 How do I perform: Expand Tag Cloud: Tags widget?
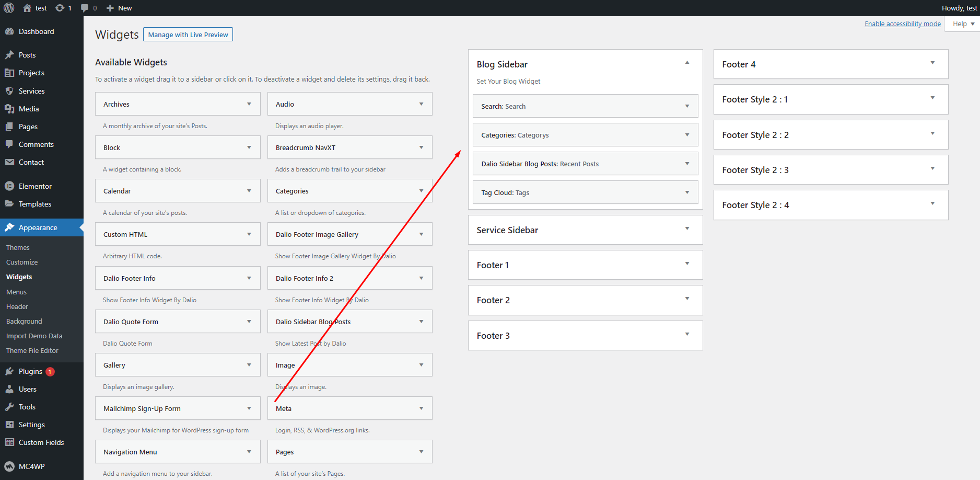[x=687, y=192]
